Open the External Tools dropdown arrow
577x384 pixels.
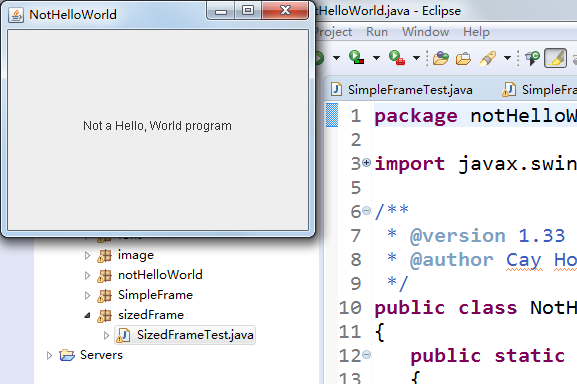[x=416, y=58]
